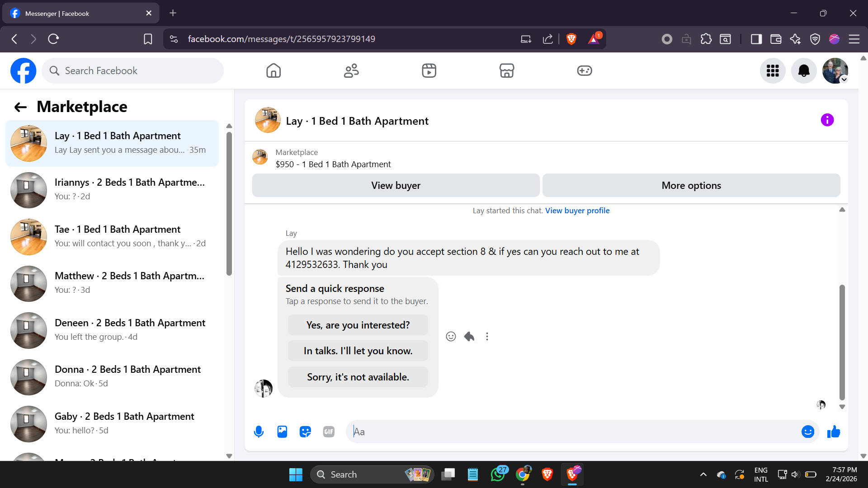Open the GIF picker
Screen dimensions: 868x488
(329, 432)
